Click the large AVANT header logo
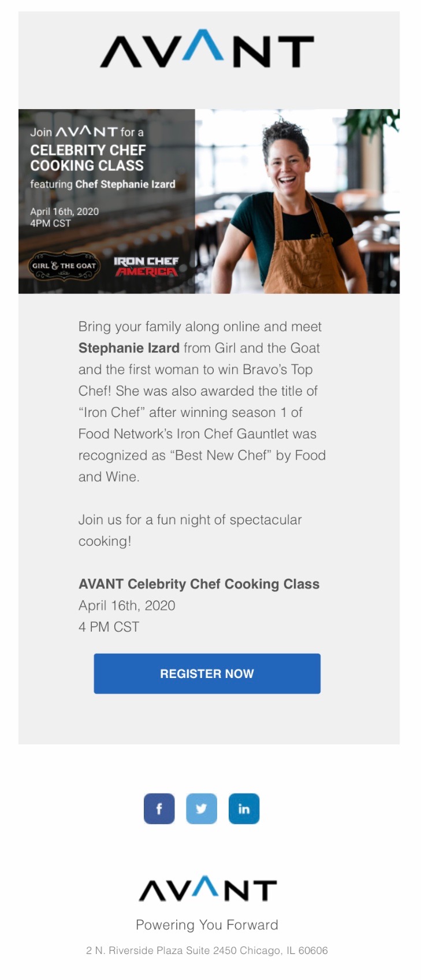 click(x=207, y=50)
